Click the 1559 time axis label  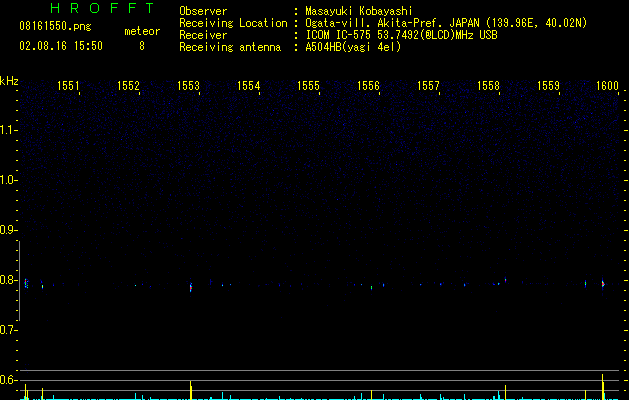(548, 86)
